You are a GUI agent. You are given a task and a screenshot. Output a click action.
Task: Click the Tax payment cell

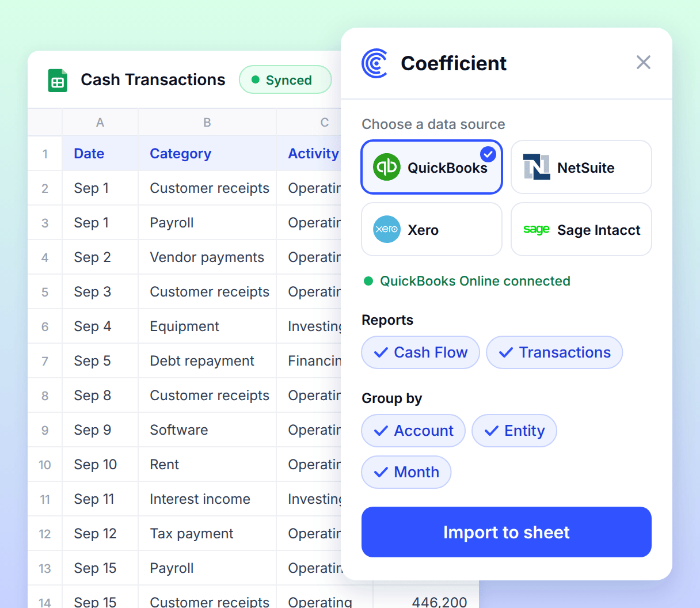coord(207,533)
